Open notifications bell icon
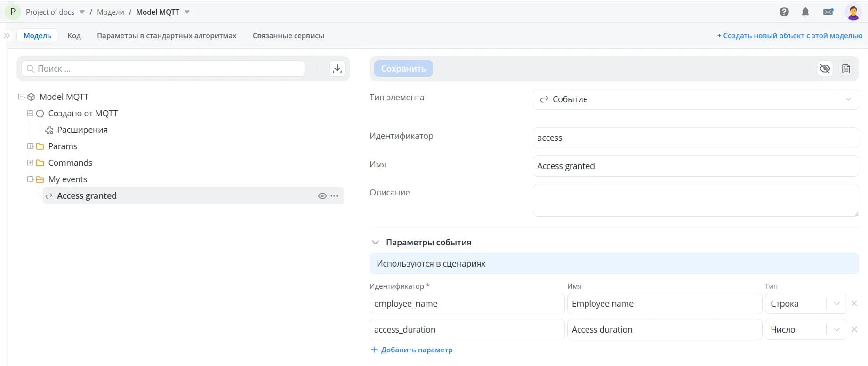The image size is (868, 366). (x=805, y=12)
